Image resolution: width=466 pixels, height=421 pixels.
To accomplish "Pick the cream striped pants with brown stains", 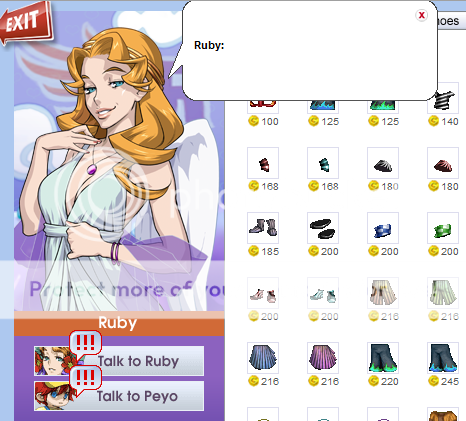I will [x=383, y=293].
